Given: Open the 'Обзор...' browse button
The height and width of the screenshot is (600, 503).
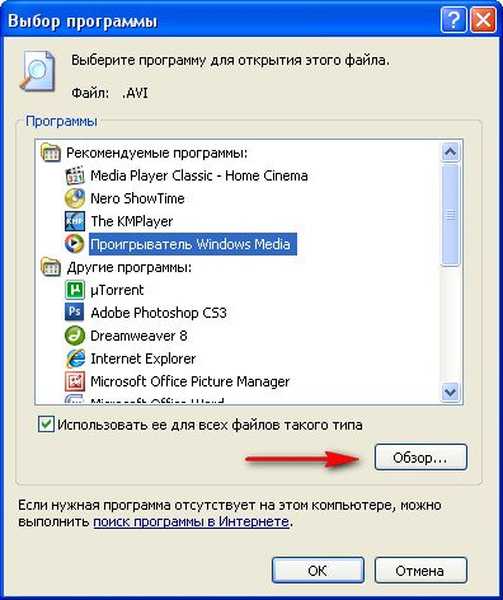Looking at the screenshot, I should click(x=421, y=457).
